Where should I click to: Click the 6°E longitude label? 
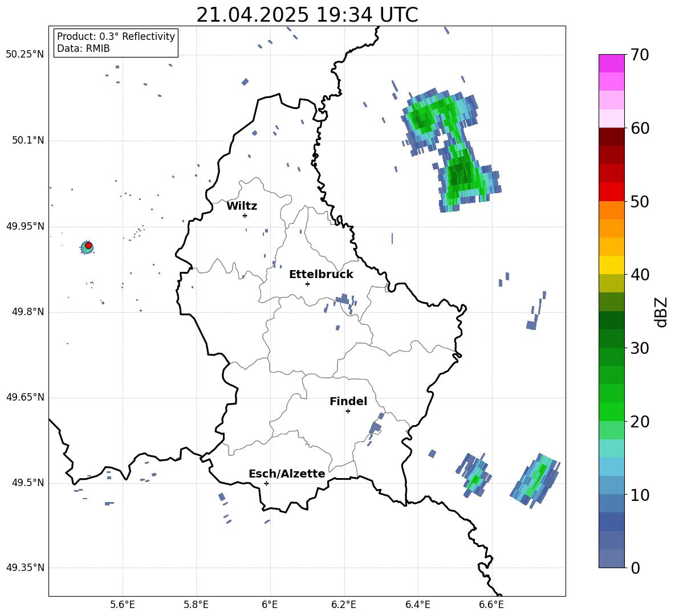[x=270, y=605]
